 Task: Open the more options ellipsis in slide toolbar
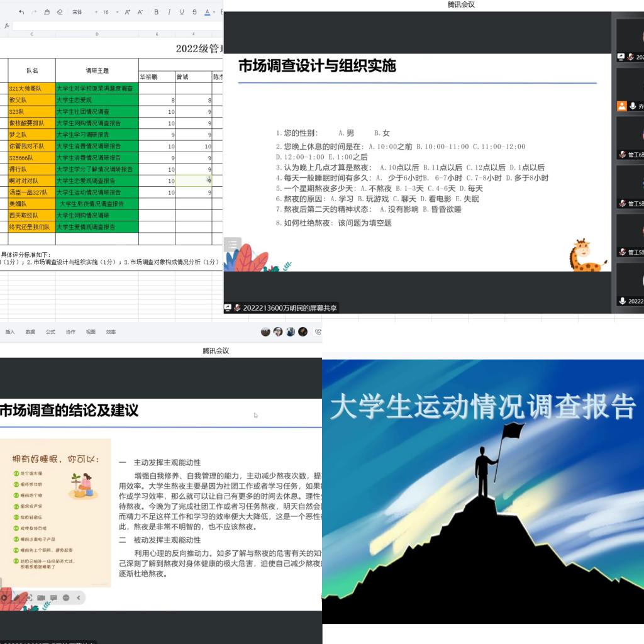(66, 597)
